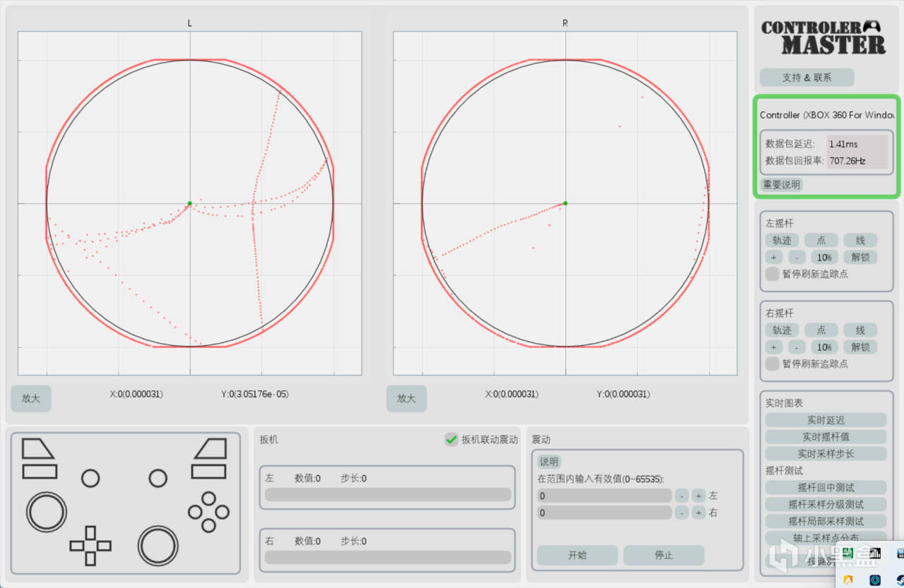
Task: Click the 10% button under 左摇杆
Action: tap(824, 258)
